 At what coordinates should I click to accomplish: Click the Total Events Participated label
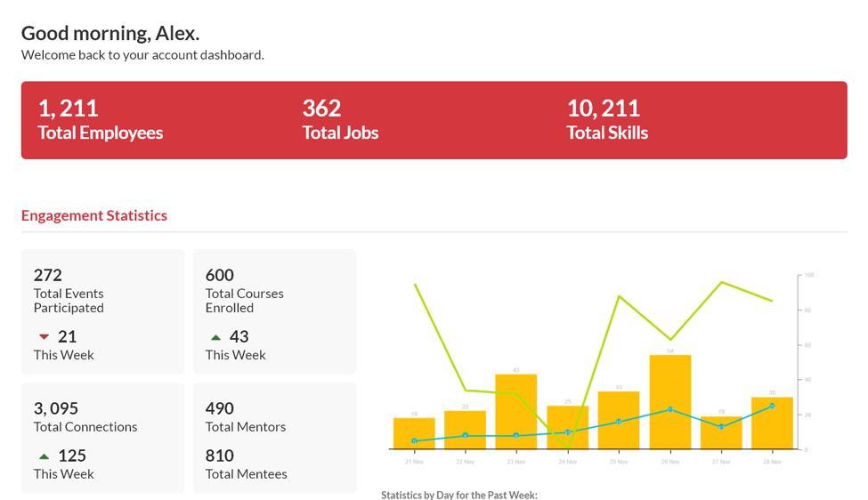click(x=69, y=301)
